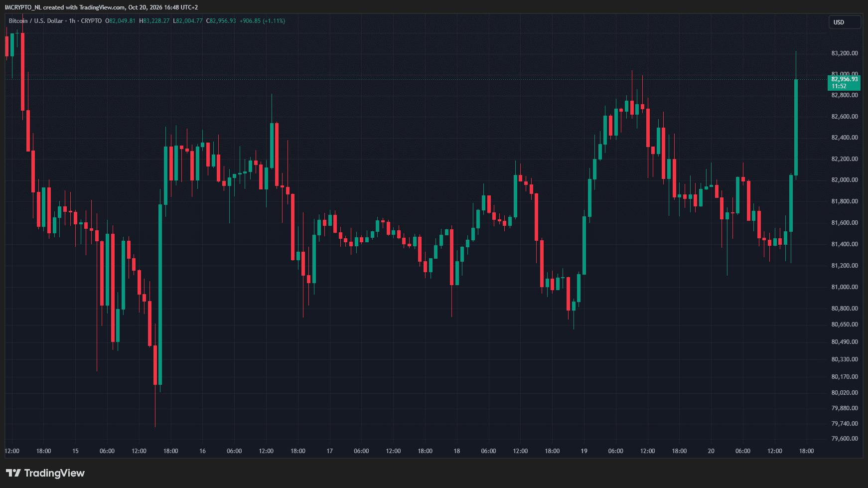
Task: Click the 79,600.00 price axis label
Action: (x=845, y=439)
